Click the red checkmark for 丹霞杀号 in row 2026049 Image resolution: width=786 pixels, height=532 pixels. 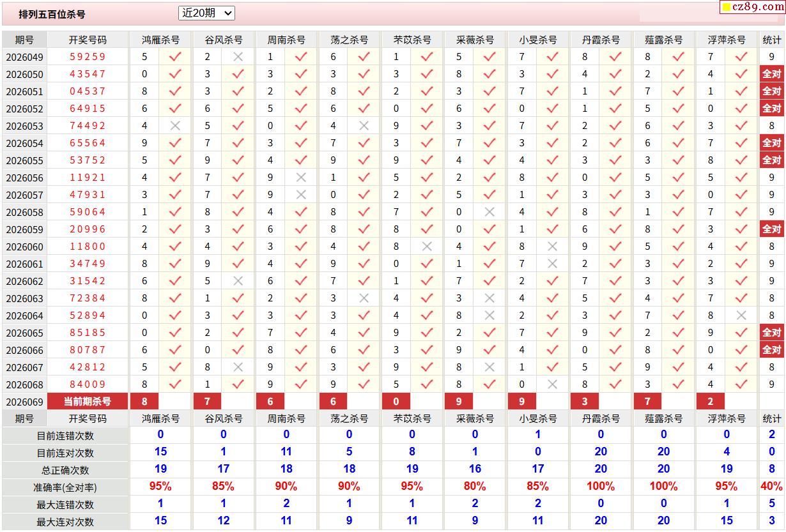tap(615, 57)
